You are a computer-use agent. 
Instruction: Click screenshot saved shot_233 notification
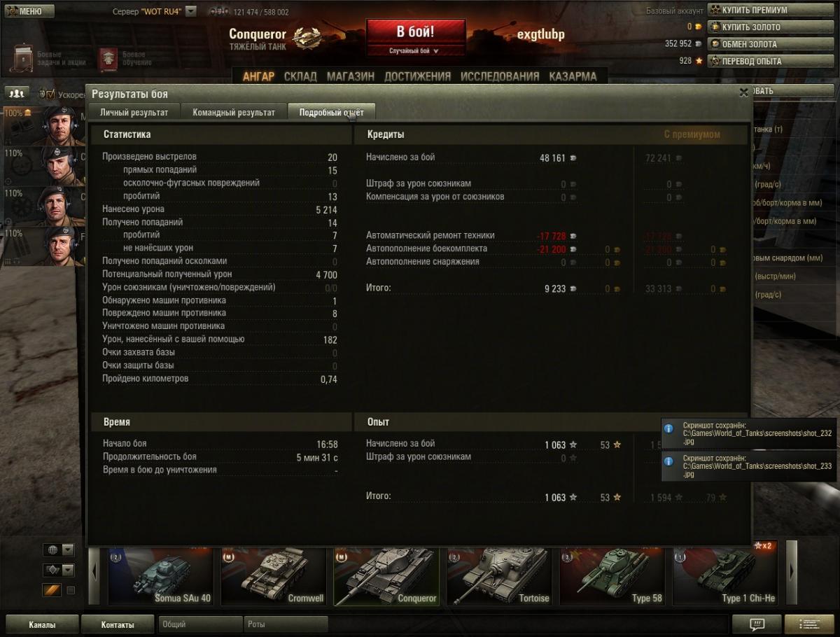coord(749,466)
